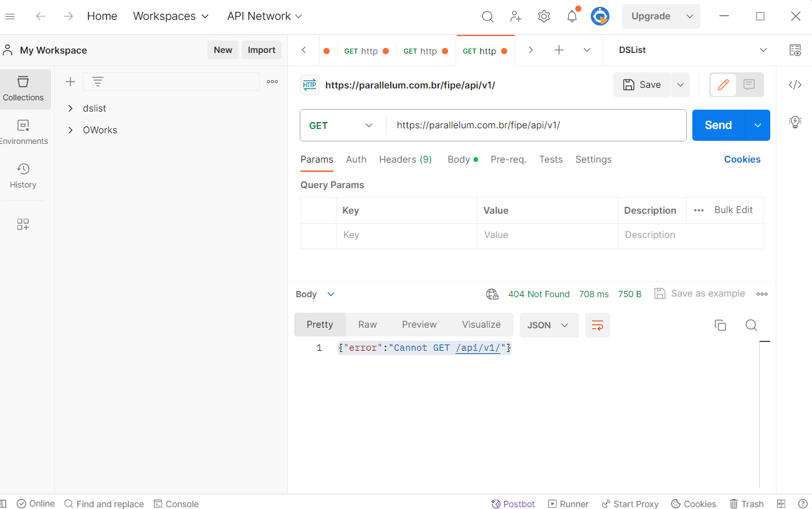Open the user avatar icon

point(600,16)
